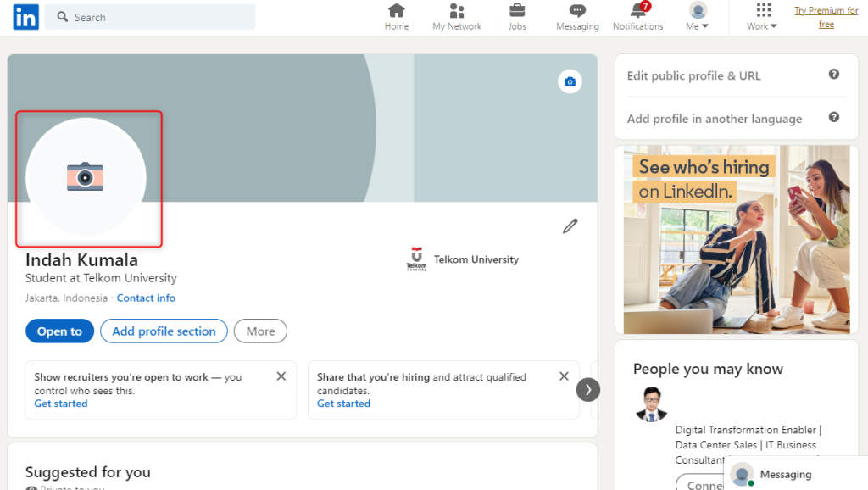Click Student at Telkom University headline
The height and width of the screenshot is (490, 868).
pos(101,278)
